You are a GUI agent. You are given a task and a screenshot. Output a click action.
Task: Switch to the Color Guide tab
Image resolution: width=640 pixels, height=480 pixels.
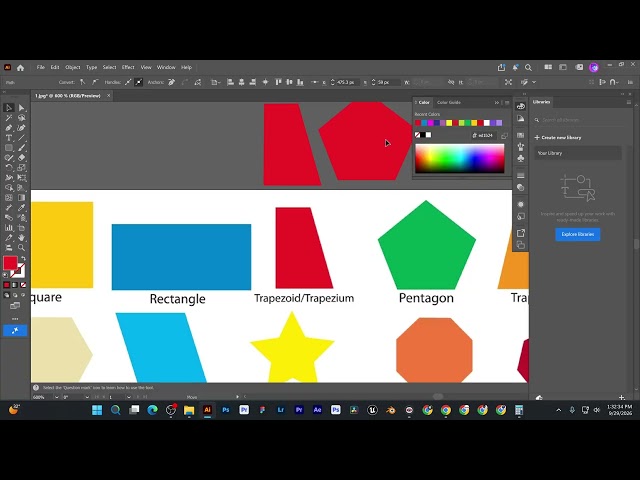(449, 102)
